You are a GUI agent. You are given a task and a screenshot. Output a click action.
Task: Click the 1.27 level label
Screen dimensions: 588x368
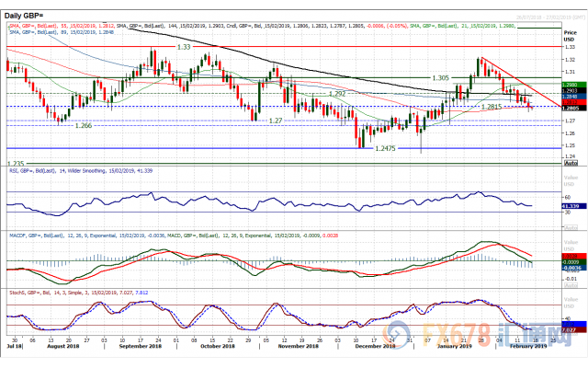point(275,121)
